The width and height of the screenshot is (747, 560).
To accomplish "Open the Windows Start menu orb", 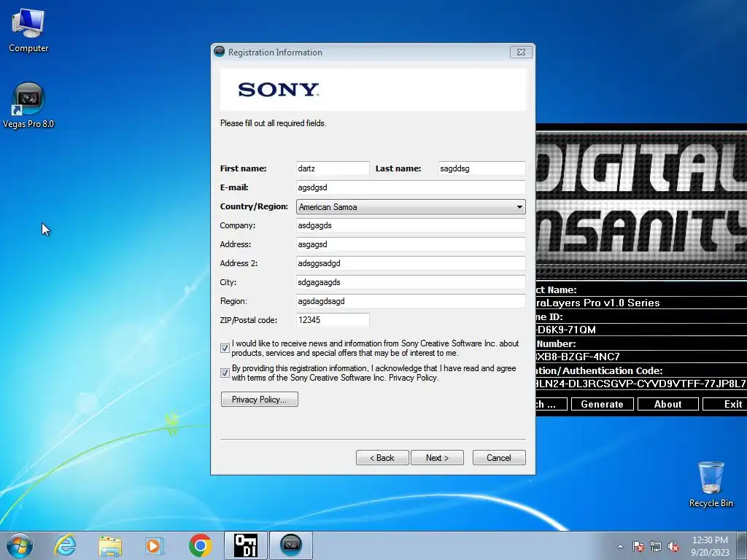I will 20,545.
